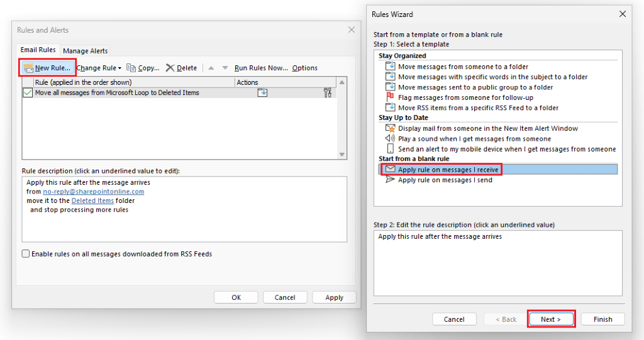Click the move-to-folder action icon in rule row
The image size is (644, 340).
[x=262, y=92]
